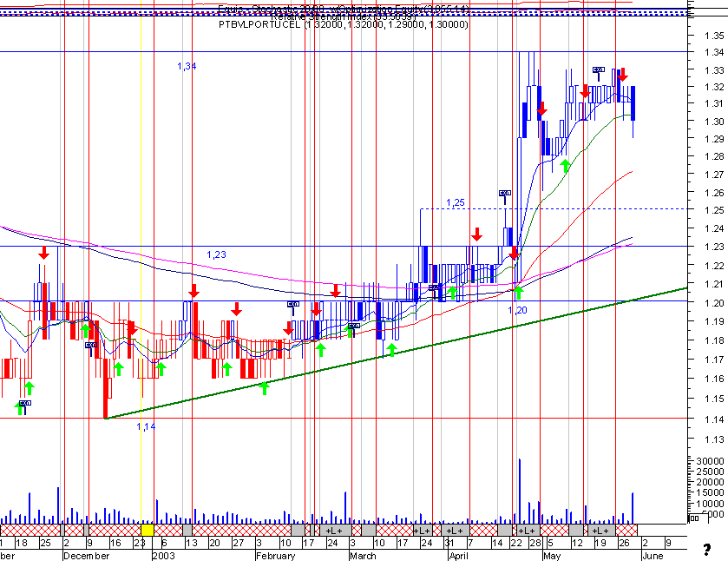Click the +L+ segment between April 22 and 28

[x=527, y=531]
